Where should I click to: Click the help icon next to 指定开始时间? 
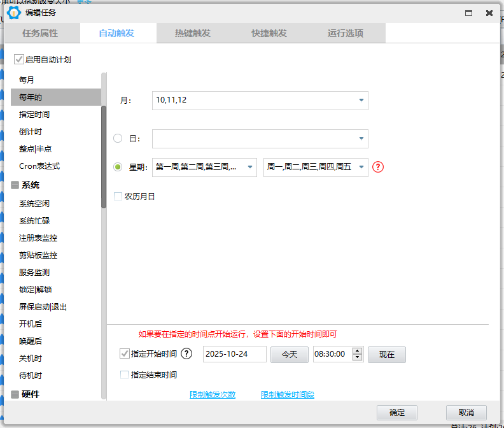pyautogui.click(x=186, y=354)
